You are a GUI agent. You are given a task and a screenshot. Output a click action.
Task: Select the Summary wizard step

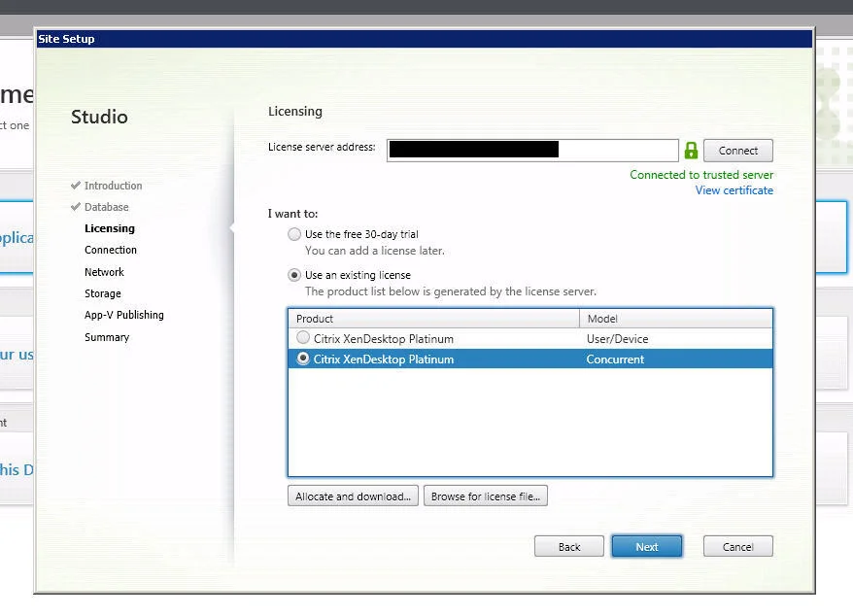click(107, 337)
